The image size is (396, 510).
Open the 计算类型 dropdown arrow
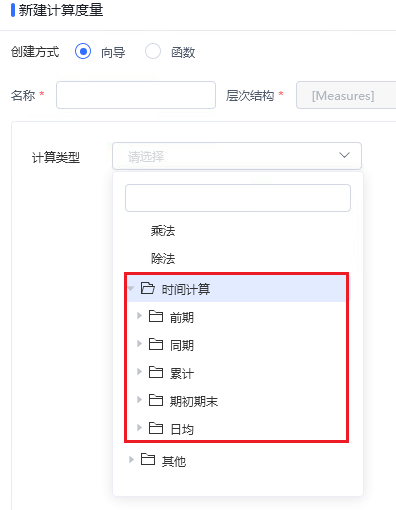point(344,155)
